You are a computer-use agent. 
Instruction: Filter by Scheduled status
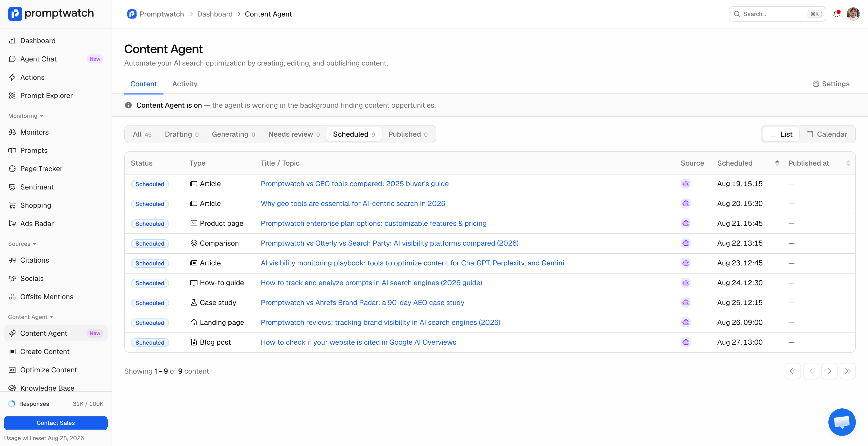tap(354, 134)
